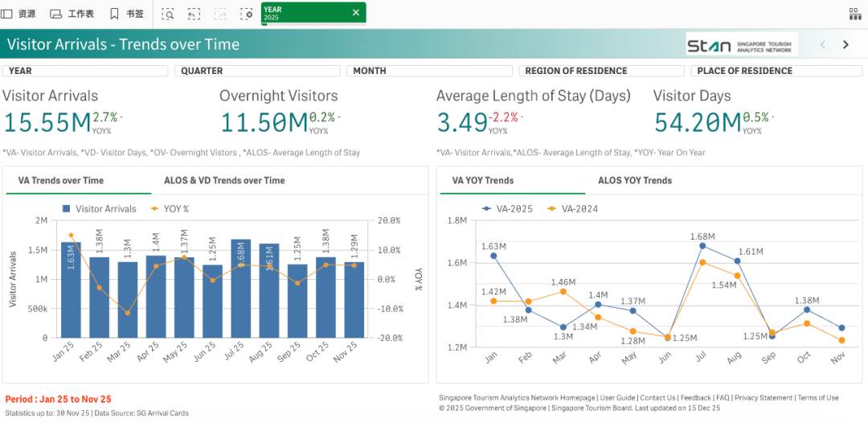Open the selections tool grid icon
The height and width of the screenshot is (423, 868).
[855, 14]
